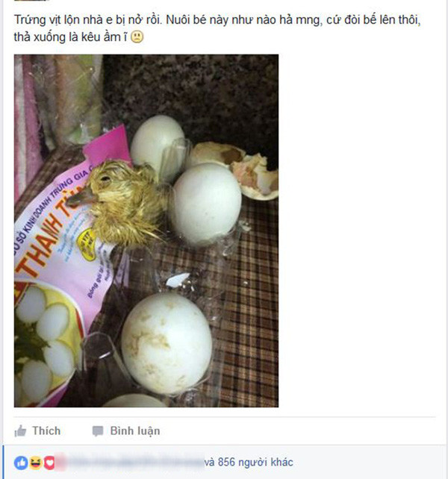The height and width of the screenshot is (479, 448).
Task: Click the pink blurred area beside the heart reaction
Action: 61,463
